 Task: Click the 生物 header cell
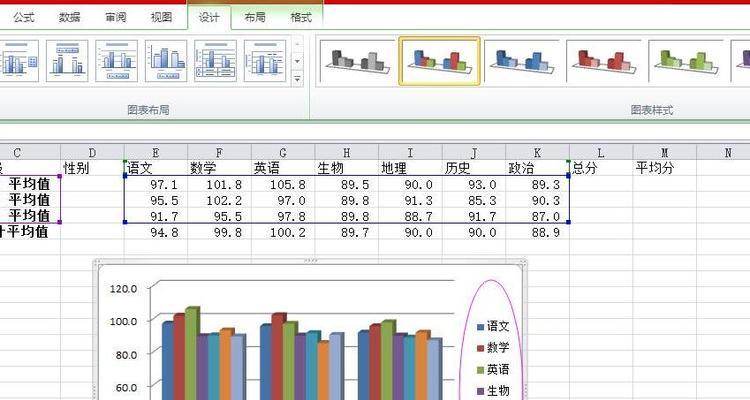[x=346, y=168]
